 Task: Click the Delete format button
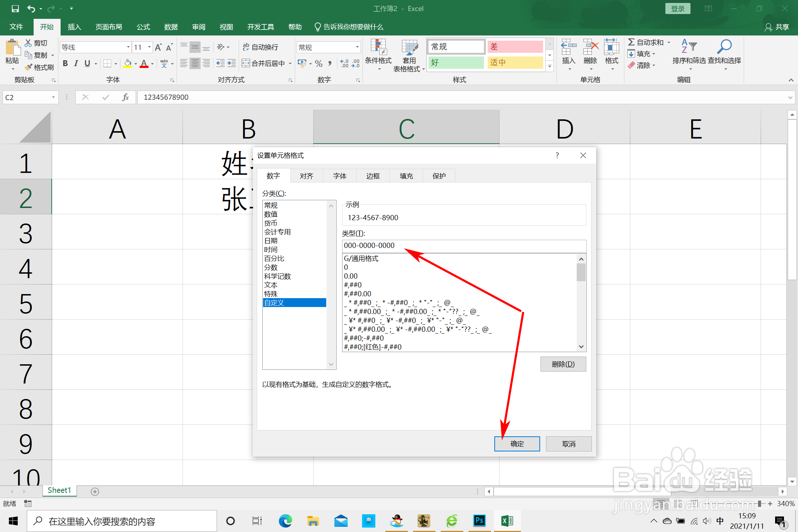pos(563,364)
